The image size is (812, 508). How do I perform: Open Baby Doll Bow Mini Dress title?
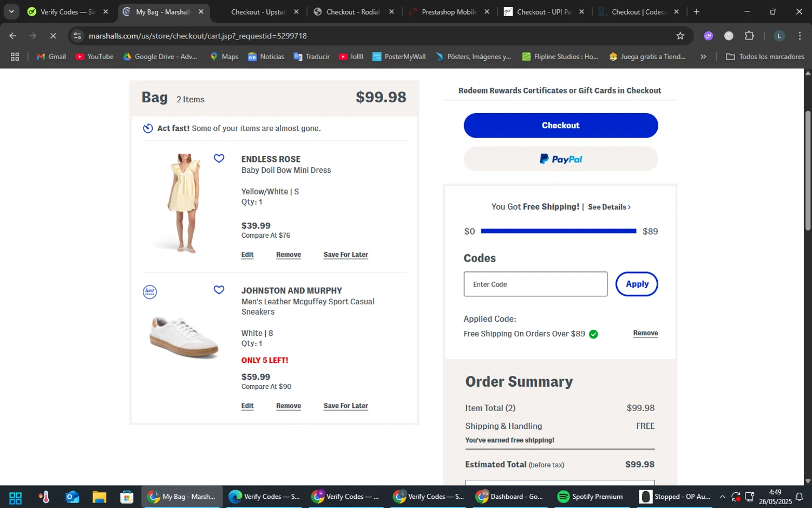(286, 170)
